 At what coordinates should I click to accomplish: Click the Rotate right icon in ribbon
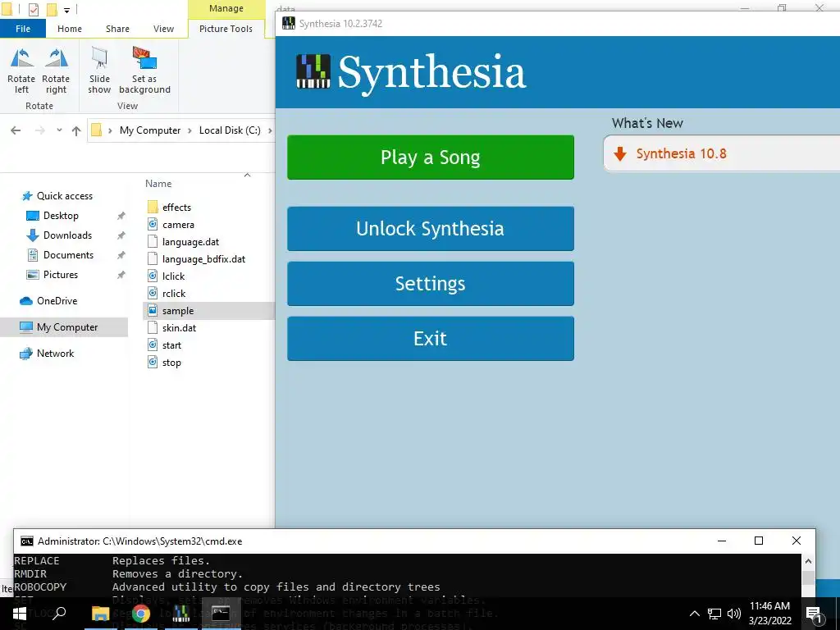(x=56, y=71)
